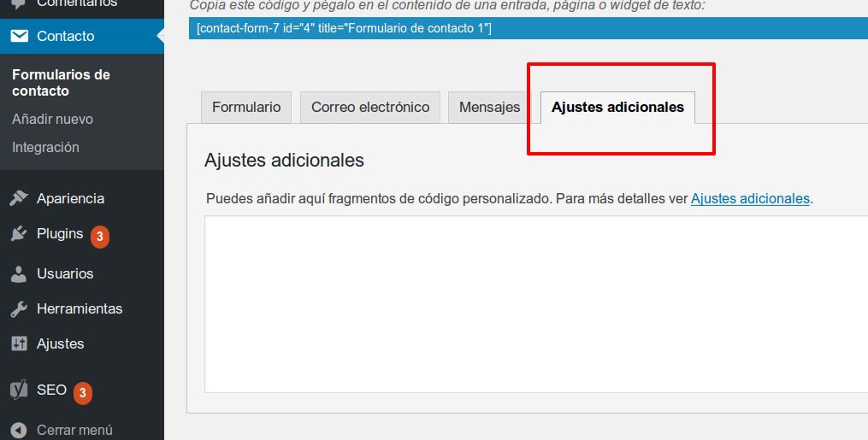Click the Plugins plug icon
Screen dimensions: 868x440
19,234
